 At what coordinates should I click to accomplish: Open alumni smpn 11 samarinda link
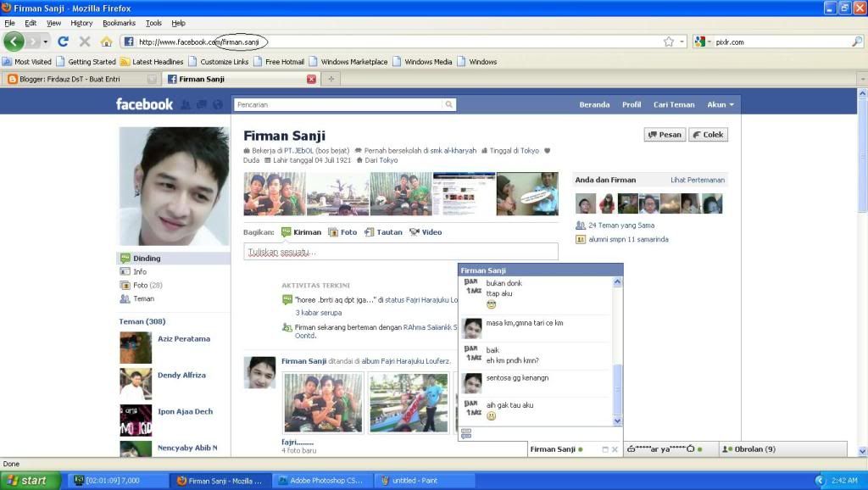coord(628,239)
